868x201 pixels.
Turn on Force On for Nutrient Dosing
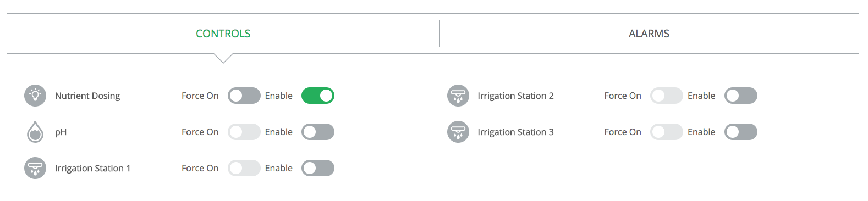tap(244, 96)
